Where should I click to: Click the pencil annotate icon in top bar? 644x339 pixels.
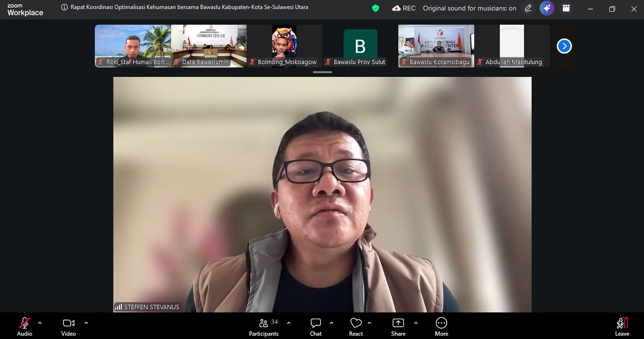point(528,8)
